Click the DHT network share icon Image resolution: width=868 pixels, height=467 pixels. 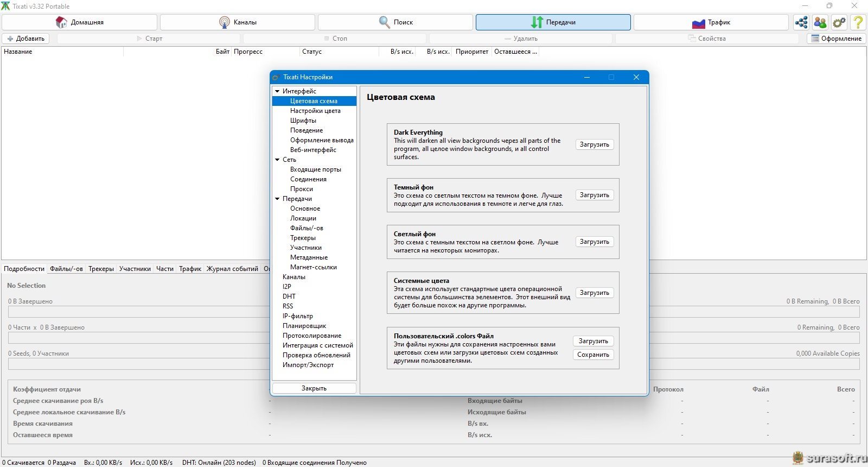801,22
